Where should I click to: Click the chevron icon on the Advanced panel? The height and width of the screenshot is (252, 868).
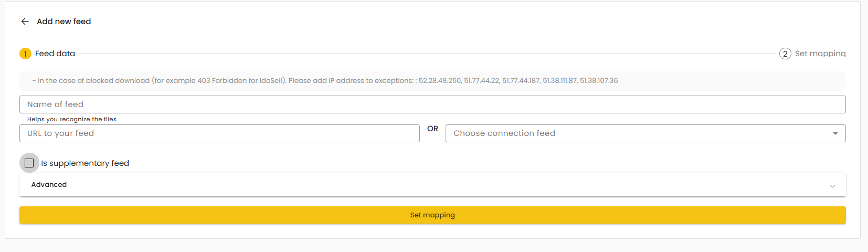click(x=832, y=186)
